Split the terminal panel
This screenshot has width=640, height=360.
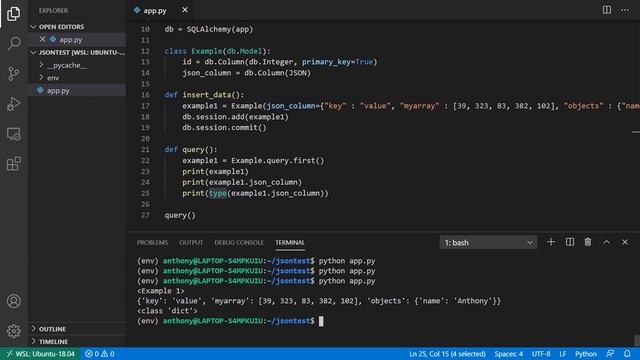[x=570, y=242]
